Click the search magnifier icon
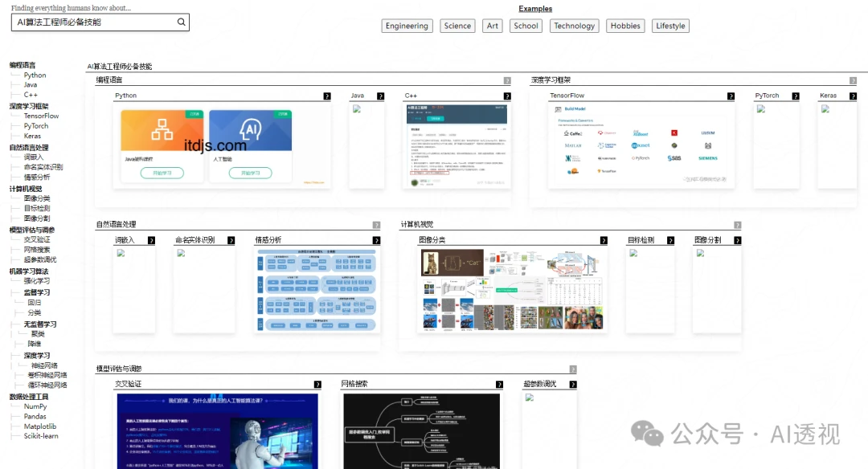The height and width of the screenshot is (469, 868). coord(181,22)
